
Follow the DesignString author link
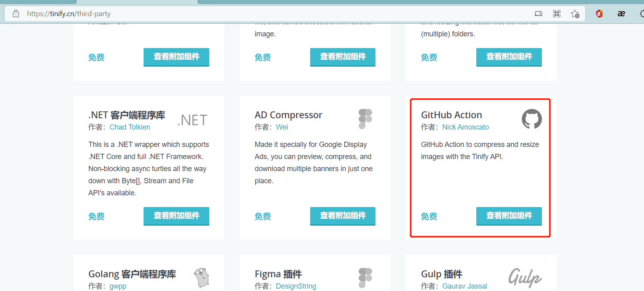pos(296,286)
